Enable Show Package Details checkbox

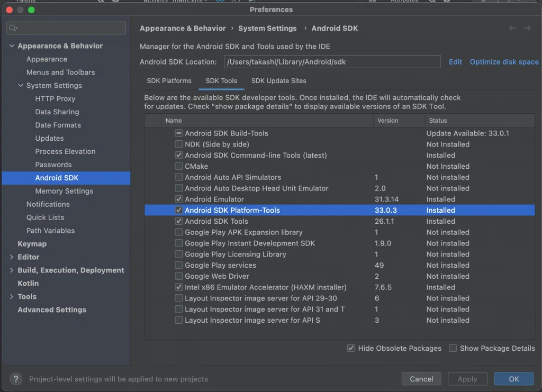pos(453,348)
